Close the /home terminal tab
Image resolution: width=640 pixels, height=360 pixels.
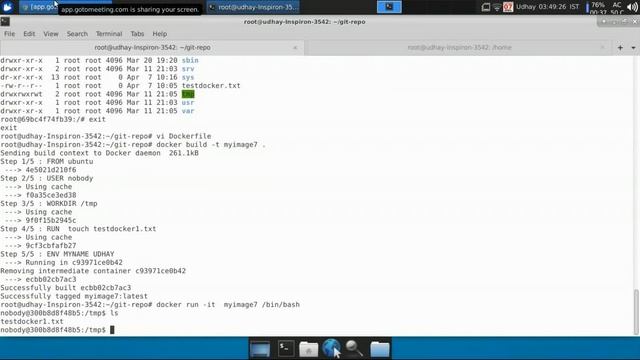point(603,48)
